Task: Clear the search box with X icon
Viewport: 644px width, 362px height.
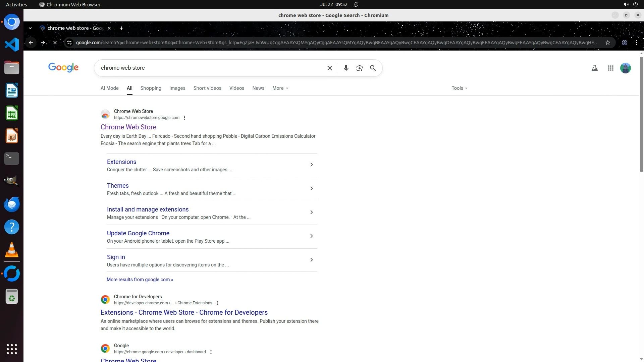Action: click(x=329, y=68)
